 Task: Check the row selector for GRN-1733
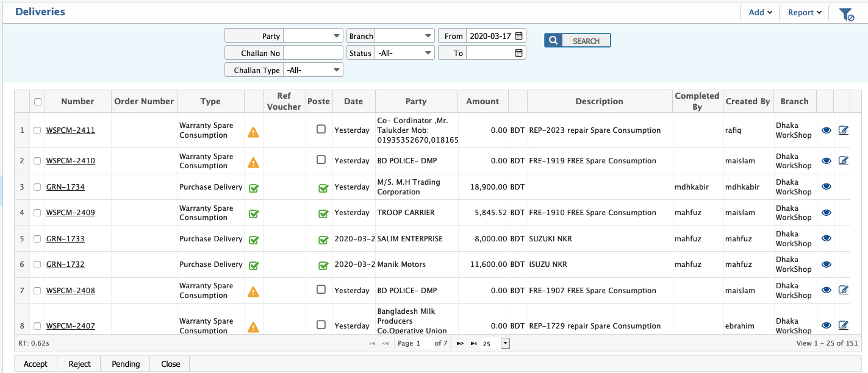[37, 239]
